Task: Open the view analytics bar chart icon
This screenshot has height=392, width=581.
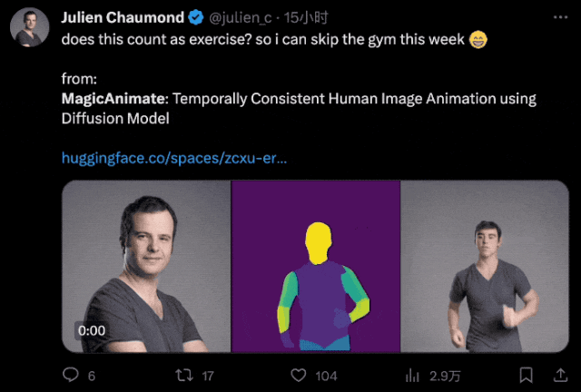Action: [x=413, y=375]
